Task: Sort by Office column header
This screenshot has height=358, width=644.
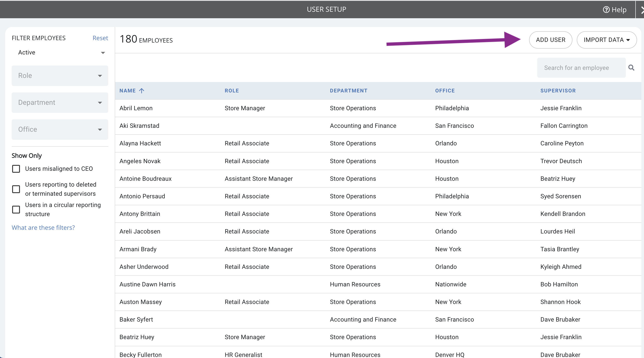Action: (x=445, y=91)
